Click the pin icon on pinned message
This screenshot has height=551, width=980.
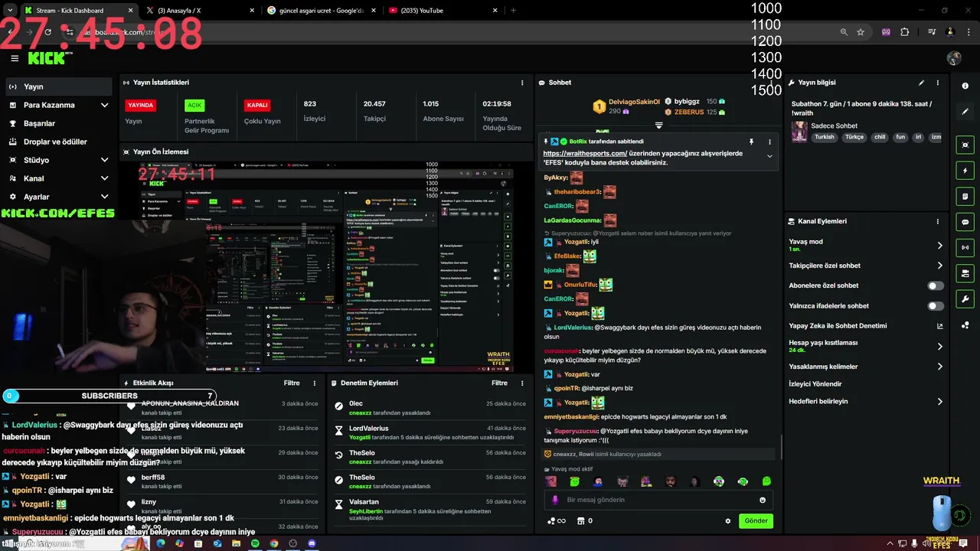(x=751, y=142)
